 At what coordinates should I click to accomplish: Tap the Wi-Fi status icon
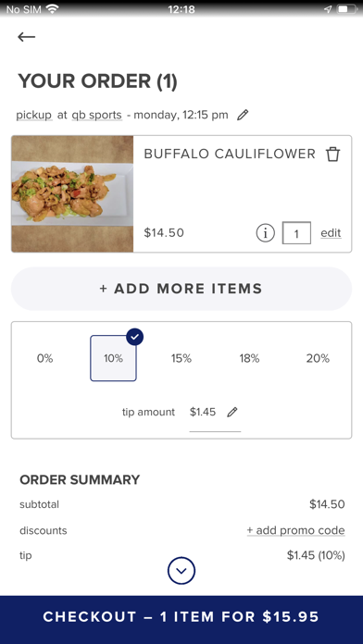[x=52, y=9]
